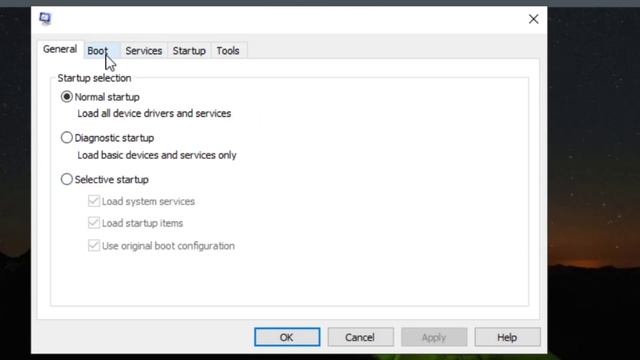The width and height of the screenshot is (640, 360).
Task: Click the Cancel button
Action: click(360, 337)
